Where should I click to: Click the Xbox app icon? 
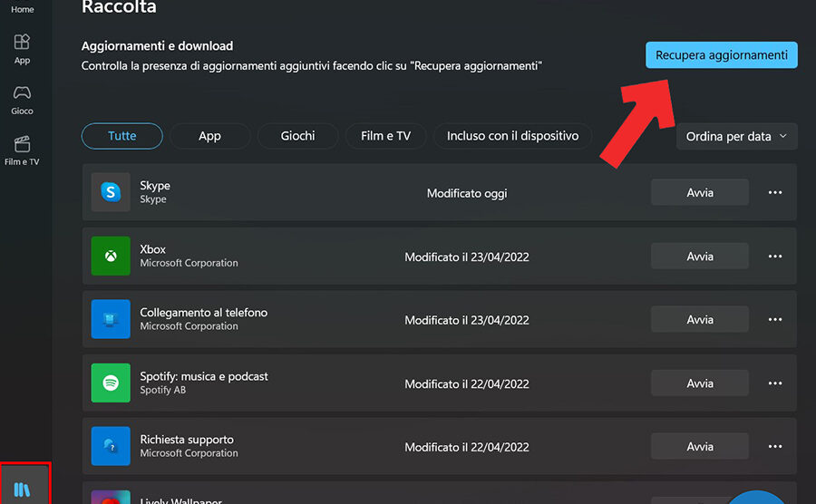pos(111,257)
